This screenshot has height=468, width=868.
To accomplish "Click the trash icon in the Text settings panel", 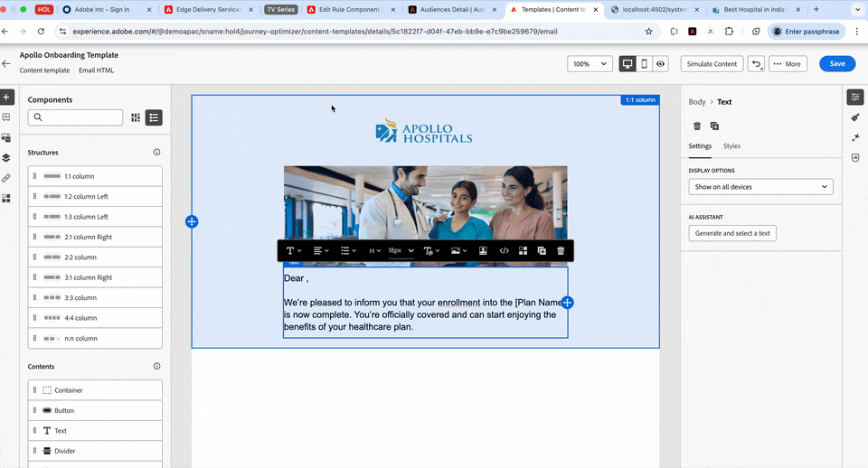I will [697, 126].
